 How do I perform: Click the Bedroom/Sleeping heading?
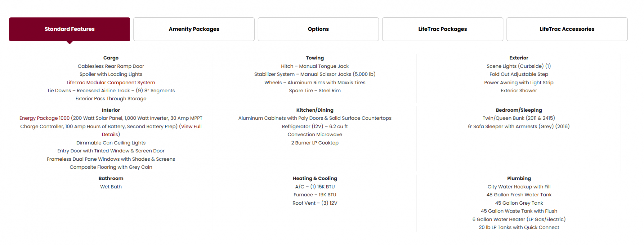519,110
